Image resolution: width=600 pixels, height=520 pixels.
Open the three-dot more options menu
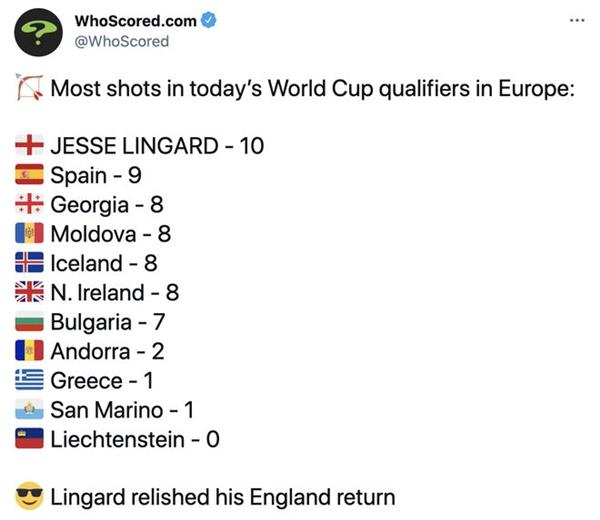point(577,20)
